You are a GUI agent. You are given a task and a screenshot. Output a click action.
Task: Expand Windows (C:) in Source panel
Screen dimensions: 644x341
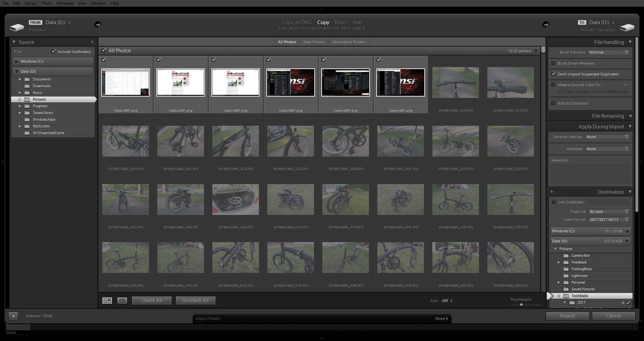[16, 61]
